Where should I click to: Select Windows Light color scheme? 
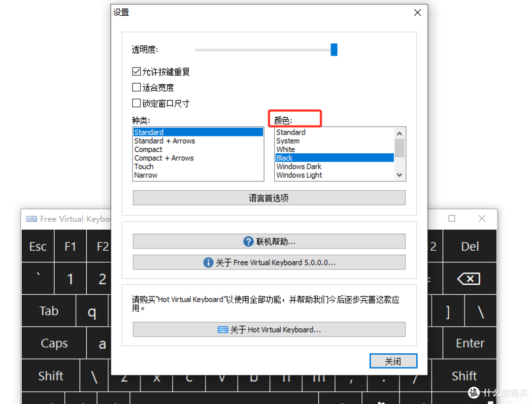pyautogui.click(x=334, y=175)
